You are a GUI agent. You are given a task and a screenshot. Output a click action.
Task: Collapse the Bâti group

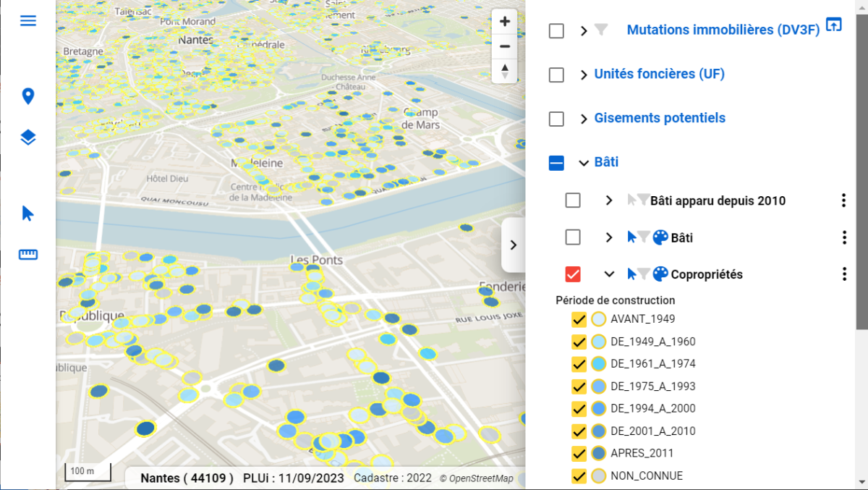click(584, 163)
